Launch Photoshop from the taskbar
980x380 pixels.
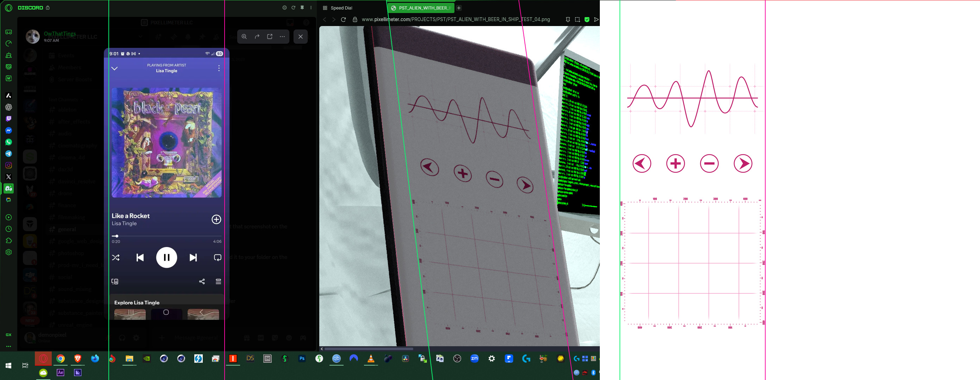pos(302,358)
